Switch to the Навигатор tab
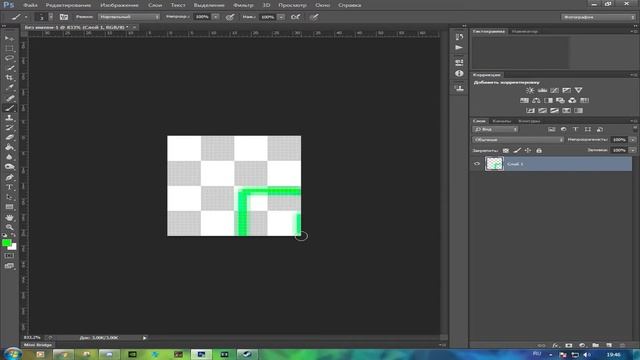The height and width of the screenshot is (360, 640). tap(524, 31)
